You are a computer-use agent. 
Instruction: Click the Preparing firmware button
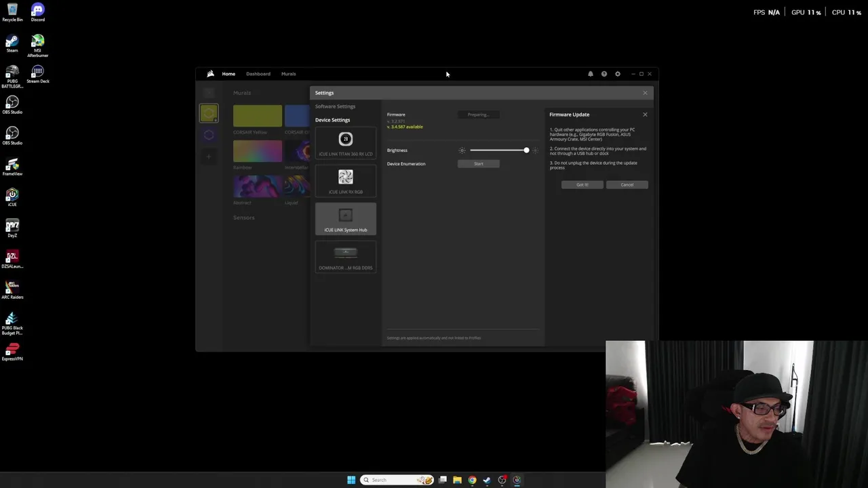pyautogui.click(x=479, y=115)
